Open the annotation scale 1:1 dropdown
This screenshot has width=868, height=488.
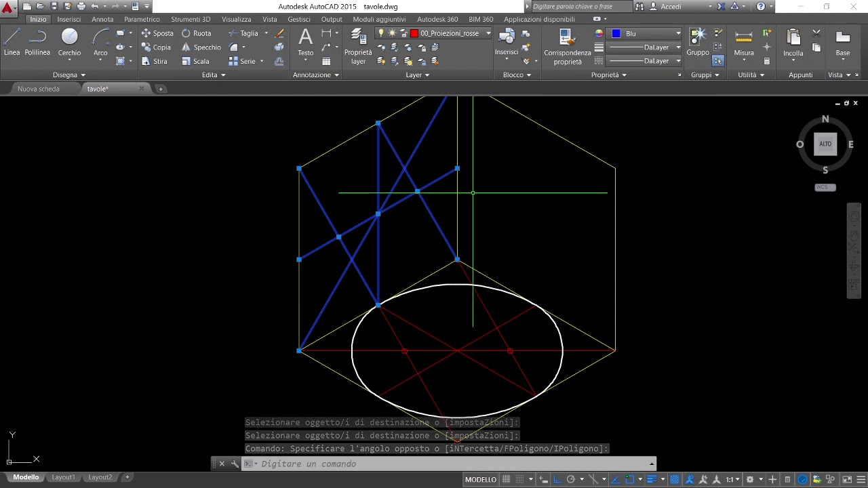732,479
